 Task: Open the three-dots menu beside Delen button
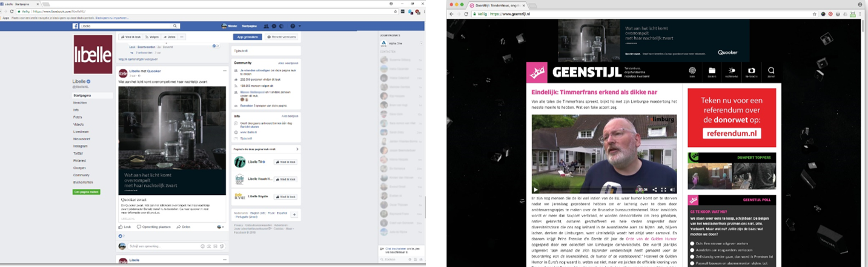click(x=182, y=37)
